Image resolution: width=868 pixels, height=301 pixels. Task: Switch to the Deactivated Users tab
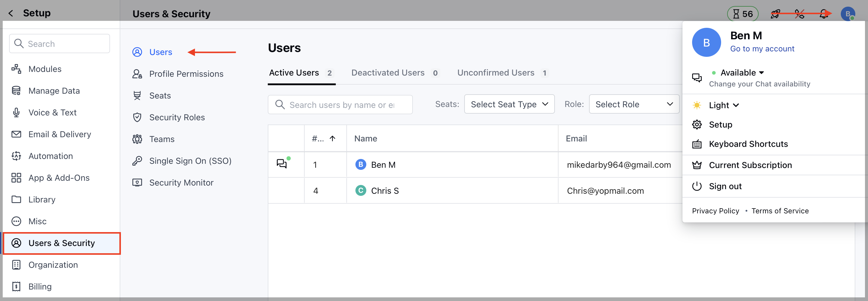[387, 73]
